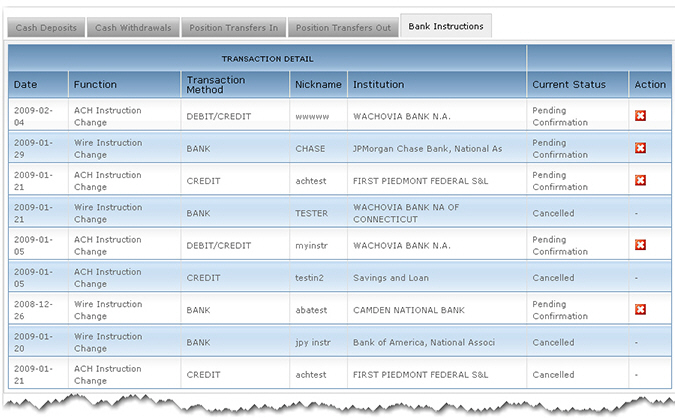Image resolution: width=675 pixels, height=418 pixels.
Task: Cancel the wwwww WACHOVIA BANK instruction
Action: pos(640,116)
